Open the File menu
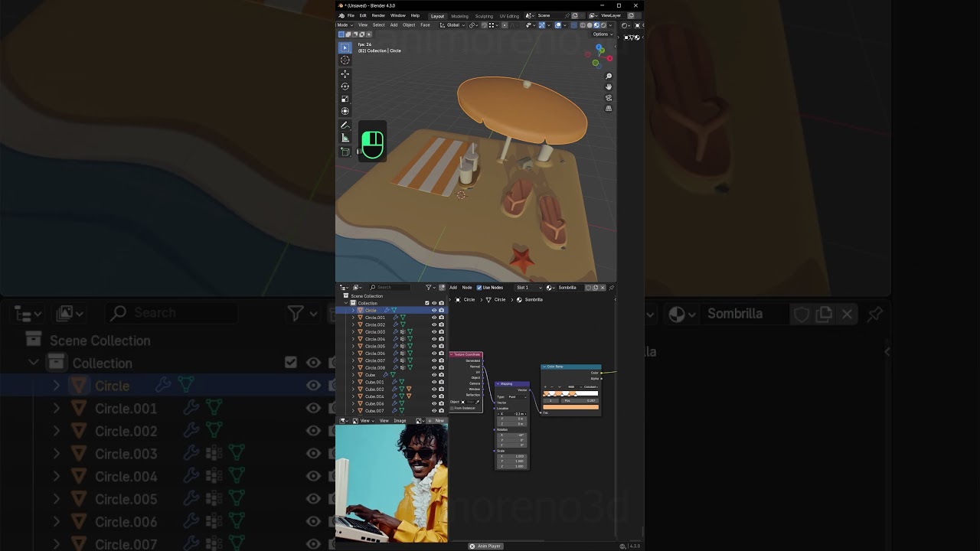Screen dimensions: 980x551 351,15
